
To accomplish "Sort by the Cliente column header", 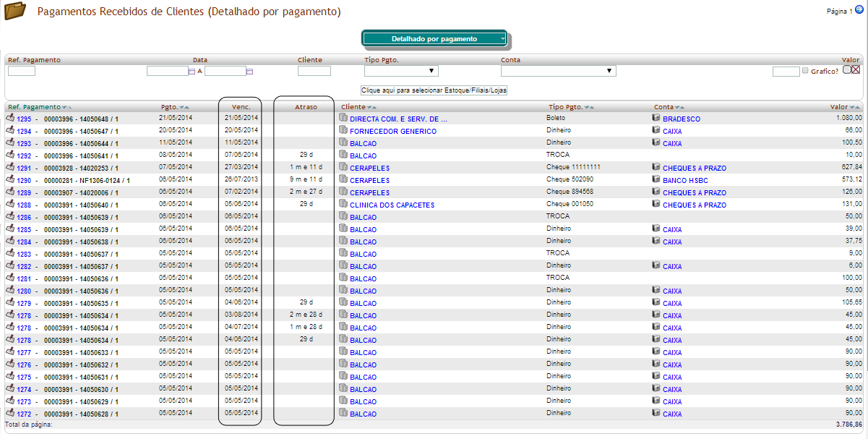I will point(353,107).
